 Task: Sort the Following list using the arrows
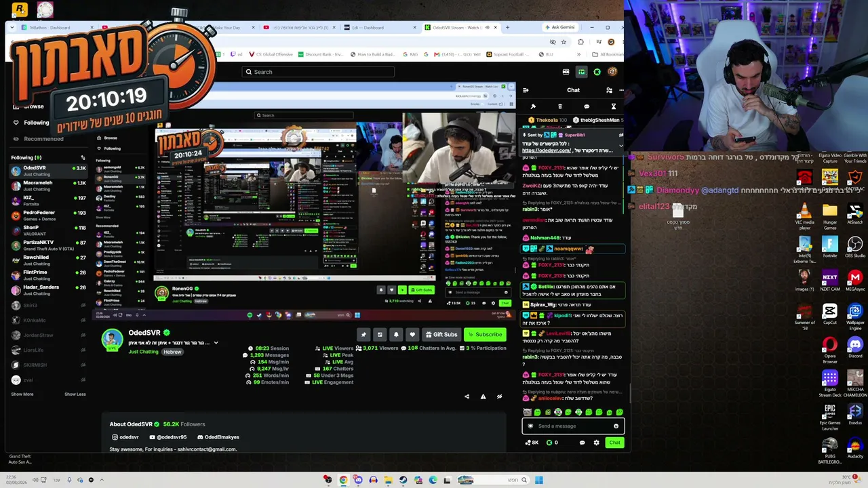tap(83, 158)
